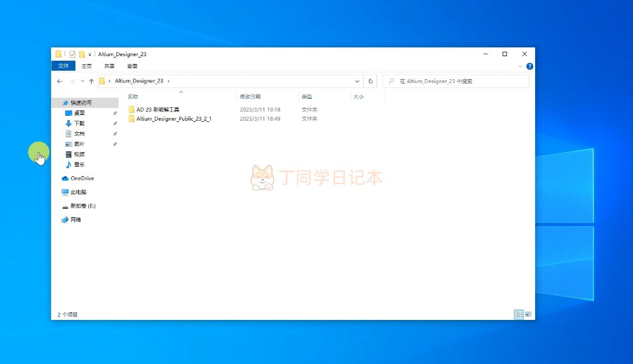Click the New Folder quick access icon
633x364 pixels.
coord(82,54)
